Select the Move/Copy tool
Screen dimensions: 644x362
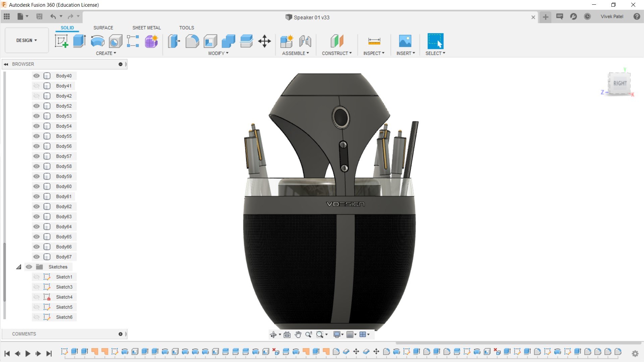click(265, 41)
